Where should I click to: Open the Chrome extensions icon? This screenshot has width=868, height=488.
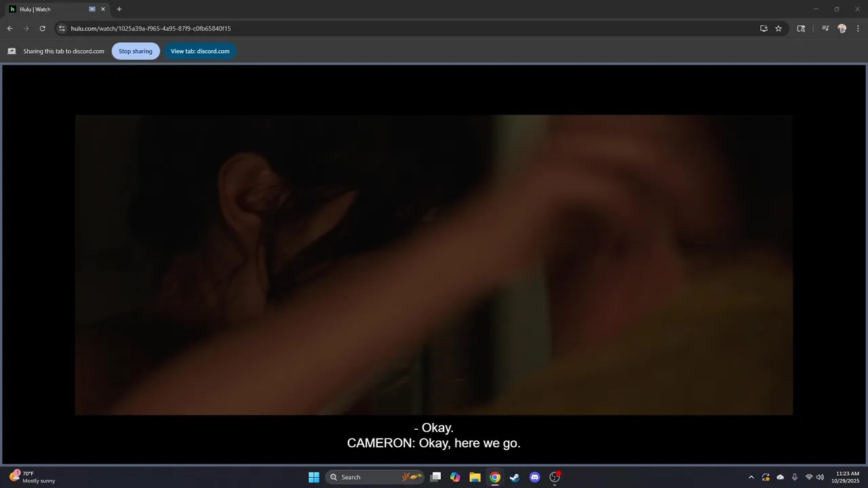tap(801, 28)
